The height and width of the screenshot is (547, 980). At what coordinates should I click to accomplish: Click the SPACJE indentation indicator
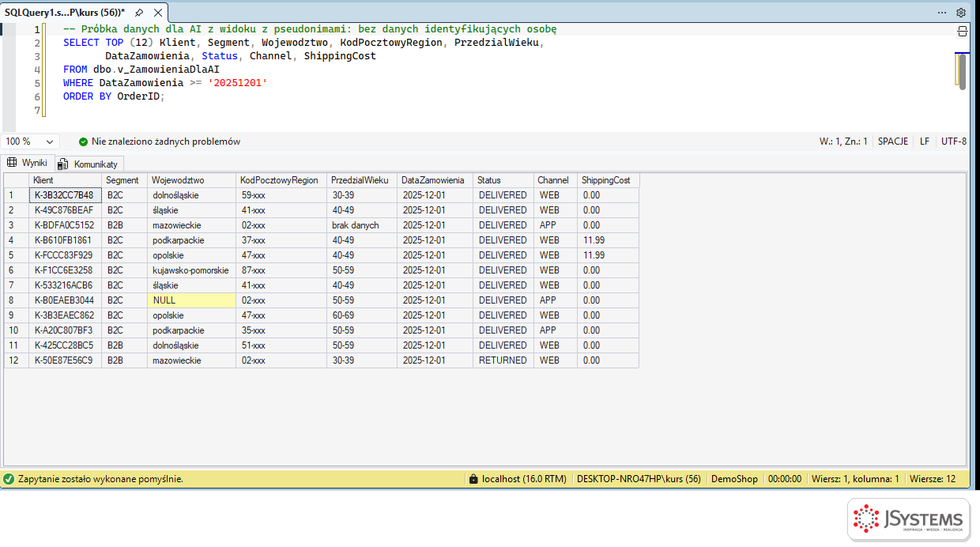click(893, 141)
